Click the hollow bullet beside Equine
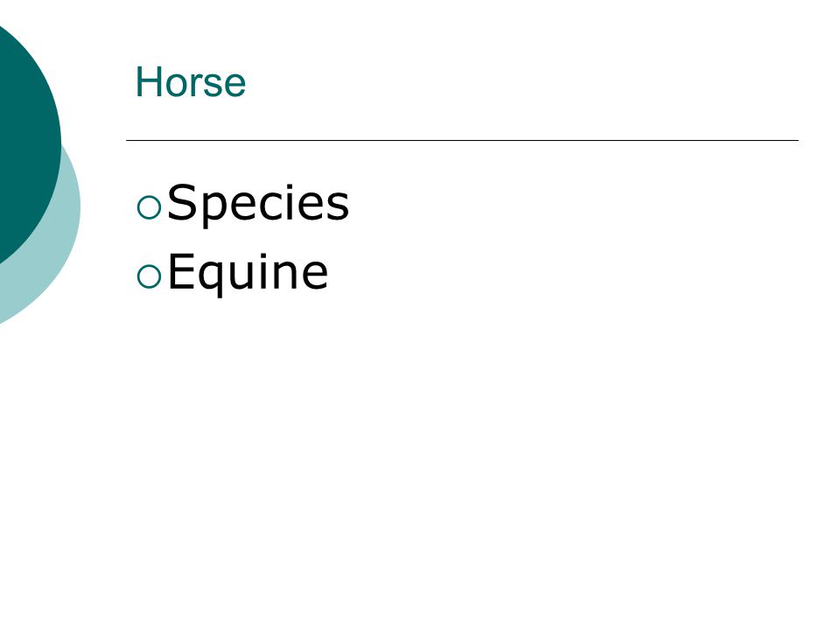840x630 pixels. [149, 276]
